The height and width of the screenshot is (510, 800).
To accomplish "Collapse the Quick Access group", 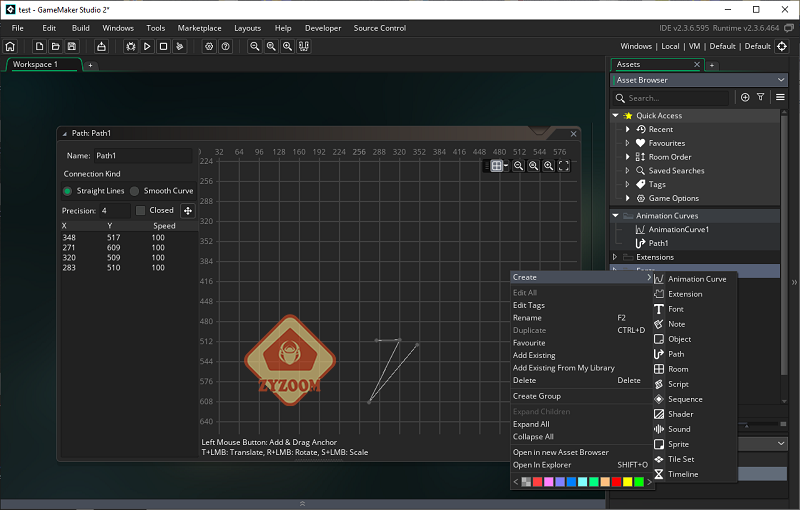I will 615,116.
